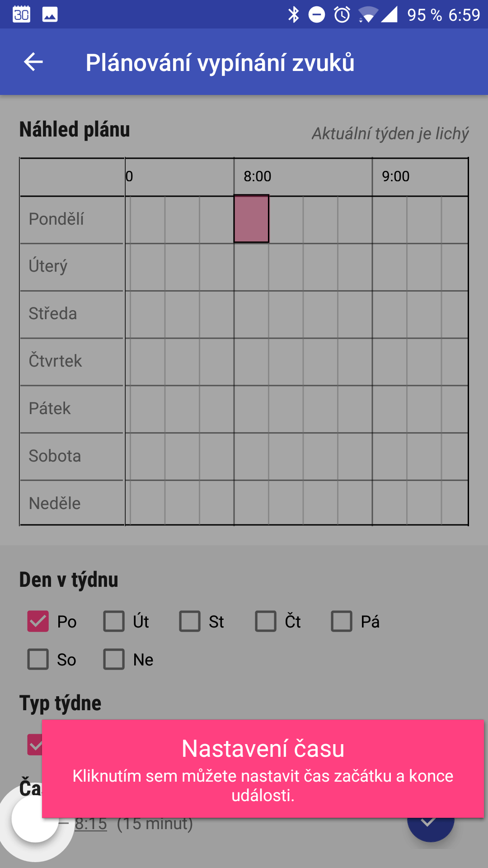Tap the Wi-Fi signal status icon
The image size is (488, 868).
368,14
